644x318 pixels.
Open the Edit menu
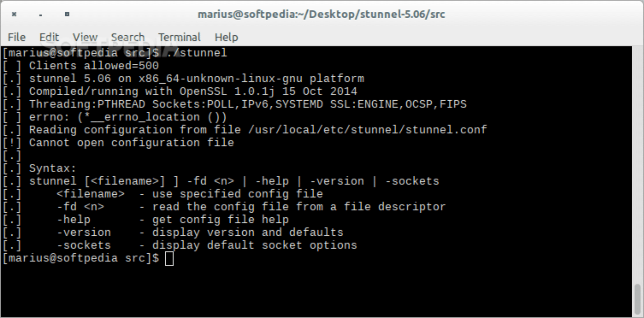[49, 37]
